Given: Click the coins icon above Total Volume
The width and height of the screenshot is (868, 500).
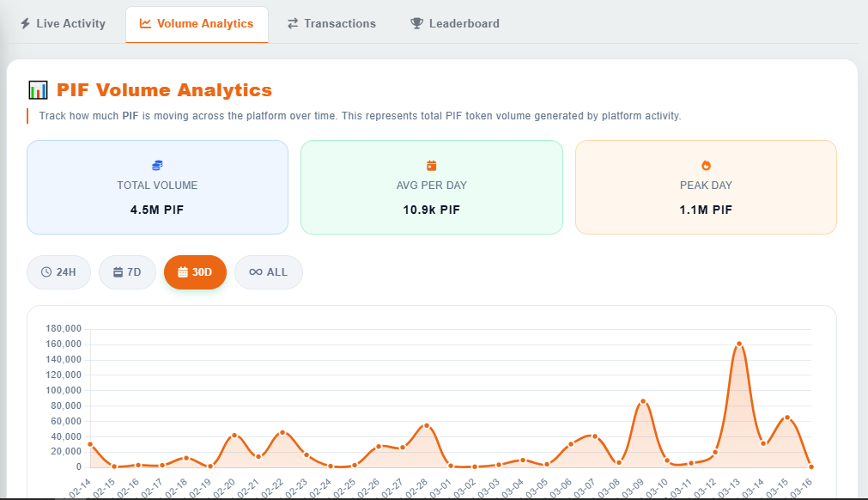Looking at the screenshot, I should click(x=157, y=165).
